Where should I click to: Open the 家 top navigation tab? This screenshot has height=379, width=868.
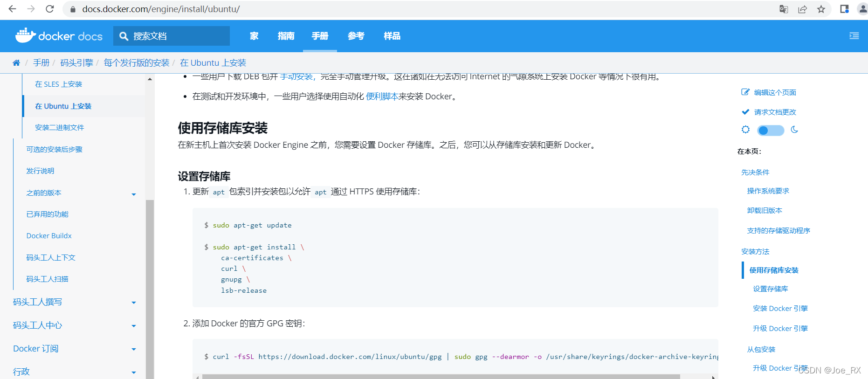click(254, 36)
